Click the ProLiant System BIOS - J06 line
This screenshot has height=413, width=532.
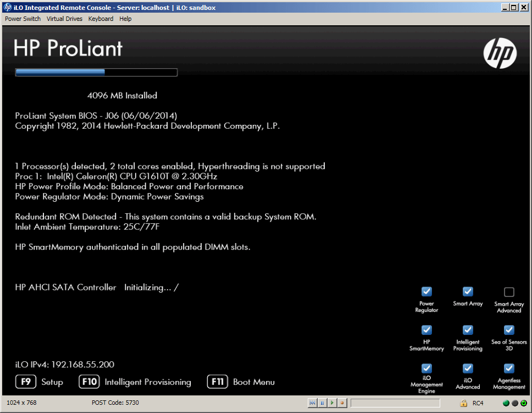pyautogui.click(x=96, y=116)
